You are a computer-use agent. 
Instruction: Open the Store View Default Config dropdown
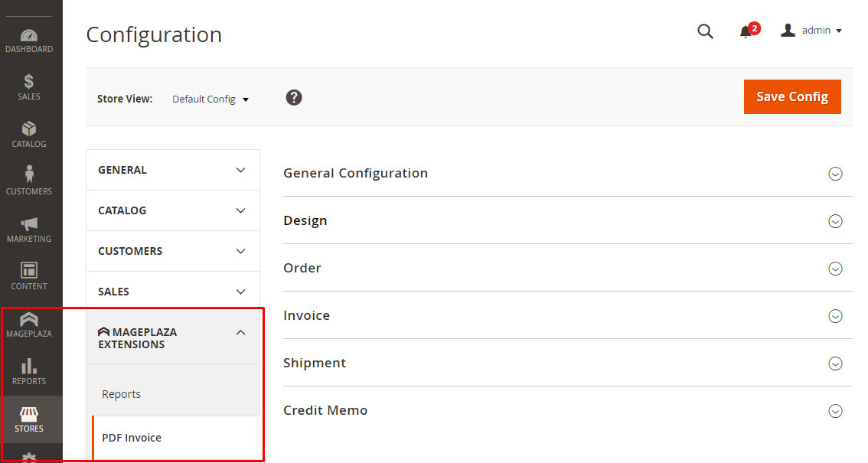click(210, 99)
